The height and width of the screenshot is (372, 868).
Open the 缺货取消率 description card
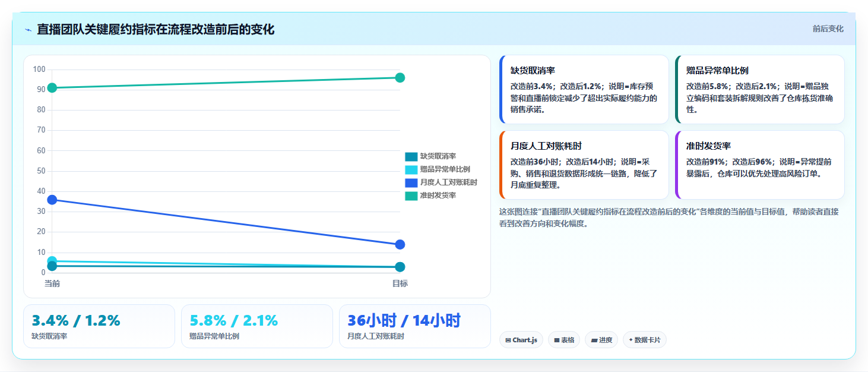[x=584, y=90]
